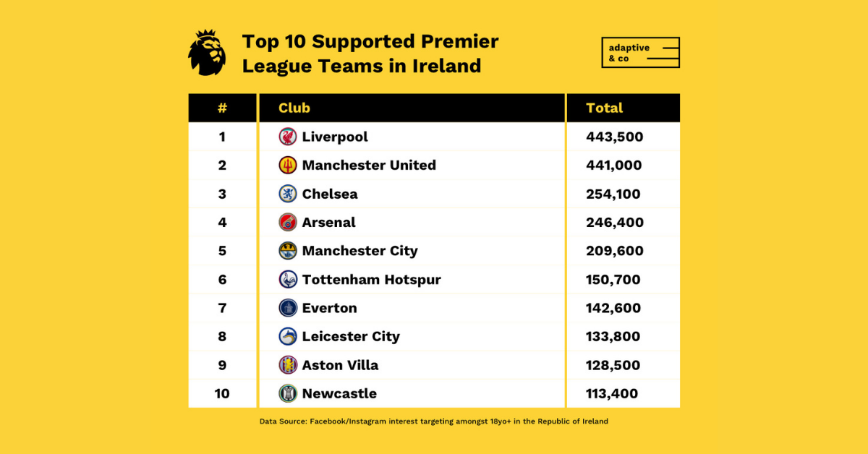Click the Premier League lion logo
Image resolution: width=868 pixels, height=454 pixels.
click(207, 53)
